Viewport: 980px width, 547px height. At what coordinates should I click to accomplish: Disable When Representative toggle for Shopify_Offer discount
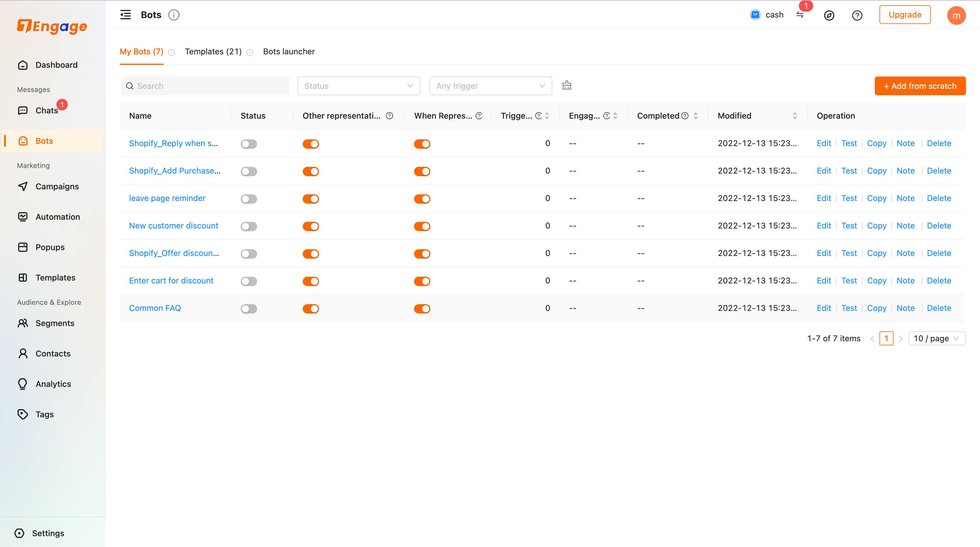pos(422,254)
